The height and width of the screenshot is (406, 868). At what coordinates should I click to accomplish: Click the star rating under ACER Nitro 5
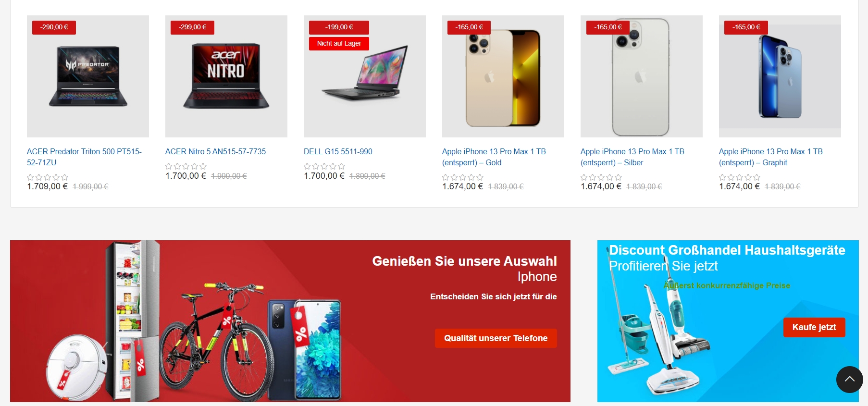pyautogui.click(x=186, y=166)
